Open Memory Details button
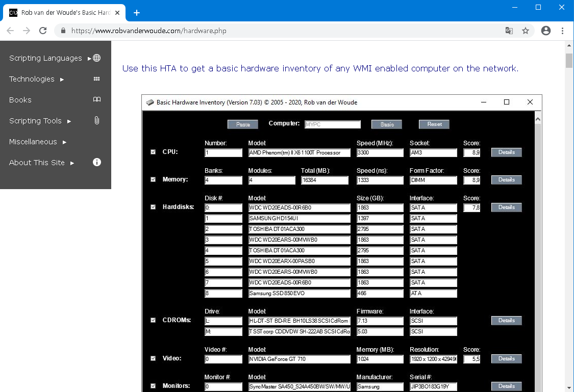This screenshot has width=574, height=392. pos(506,179)
